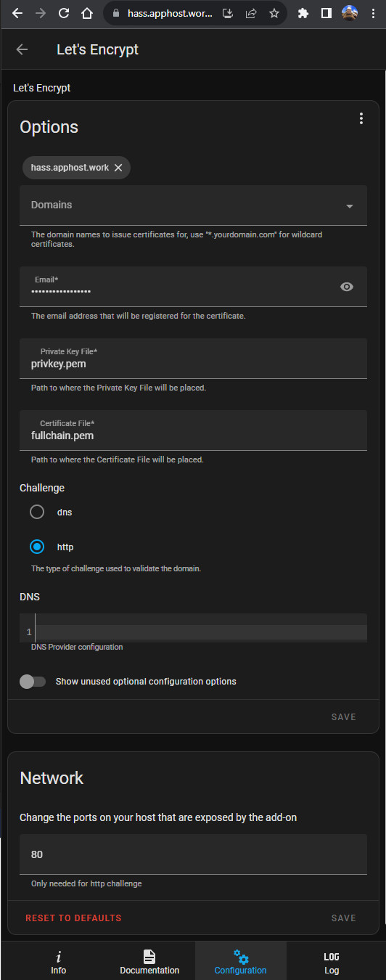
Task: Reset network ports to defaults
Action: coord(73,918)
